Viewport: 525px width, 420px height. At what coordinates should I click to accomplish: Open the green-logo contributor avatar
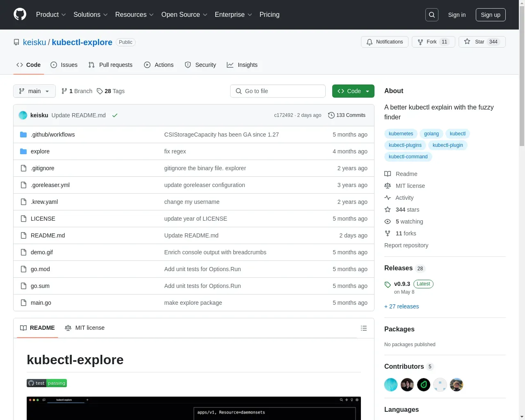(424, 385)
